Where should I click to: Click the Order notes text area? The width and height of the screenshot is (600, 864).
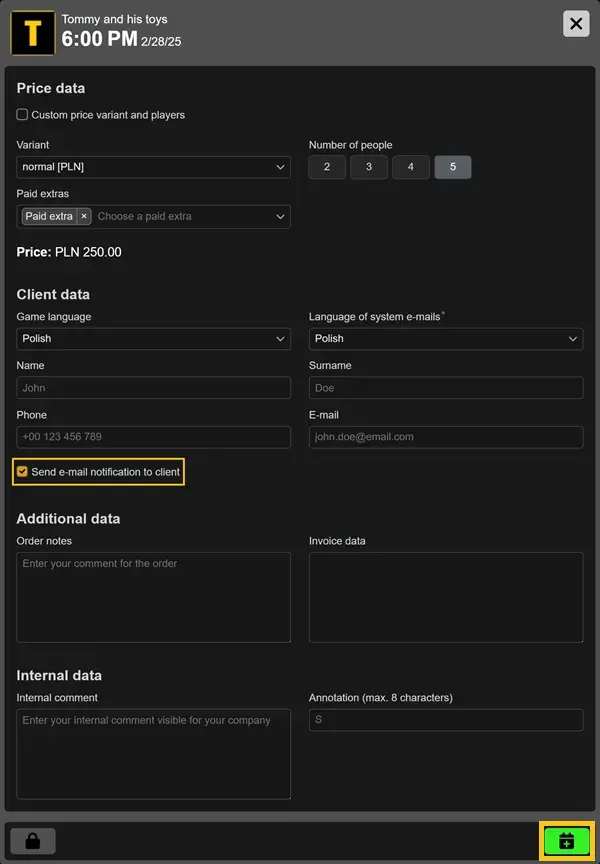(x=153, y=597)
